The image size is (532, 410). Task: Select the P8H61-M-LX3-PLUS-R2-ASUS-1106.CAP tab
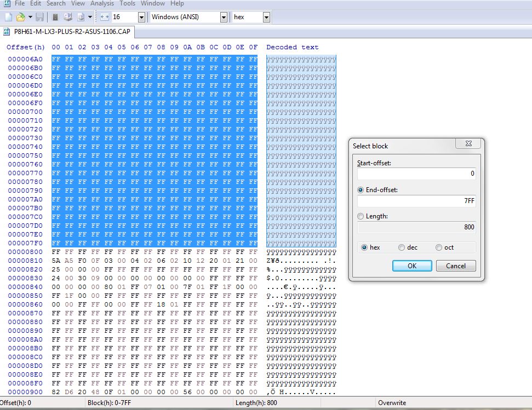[67, 32]
